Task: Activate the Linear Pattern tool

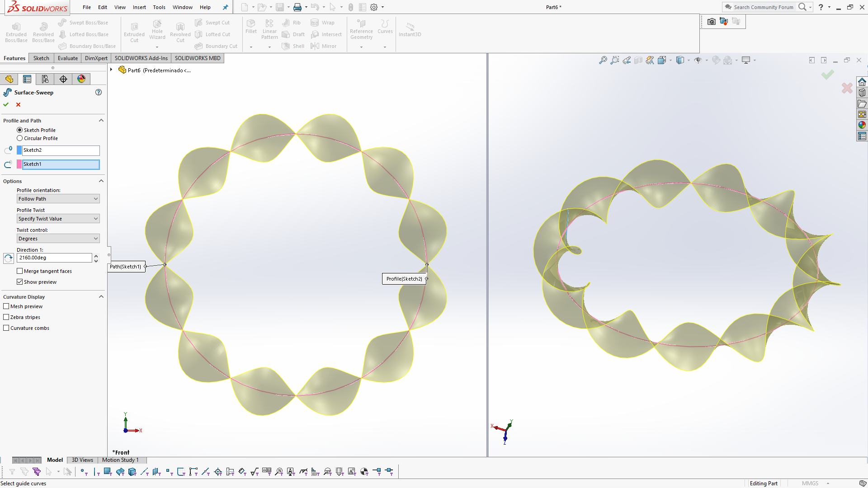Action: tap(269, 29)
